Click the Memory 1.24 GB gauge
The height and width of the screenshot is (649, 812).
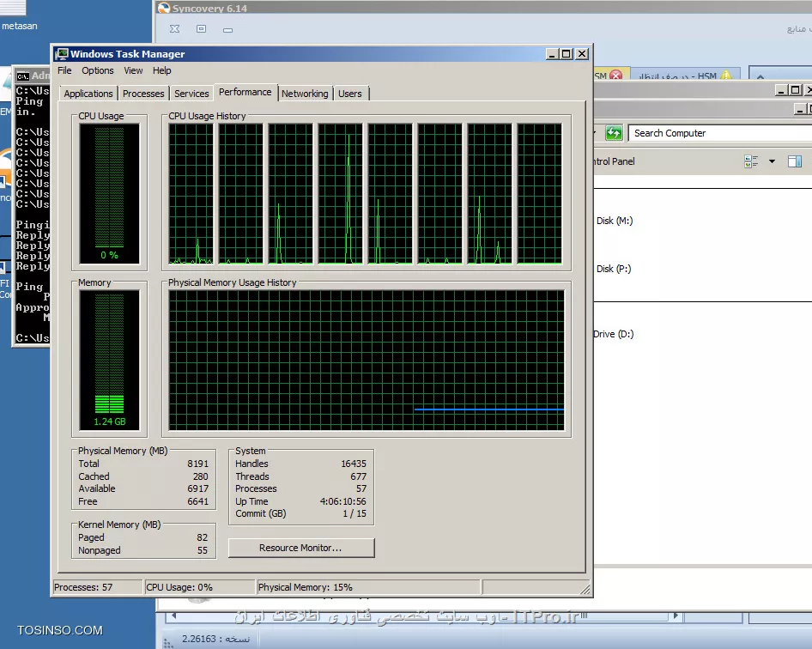(x=109, y=360)
